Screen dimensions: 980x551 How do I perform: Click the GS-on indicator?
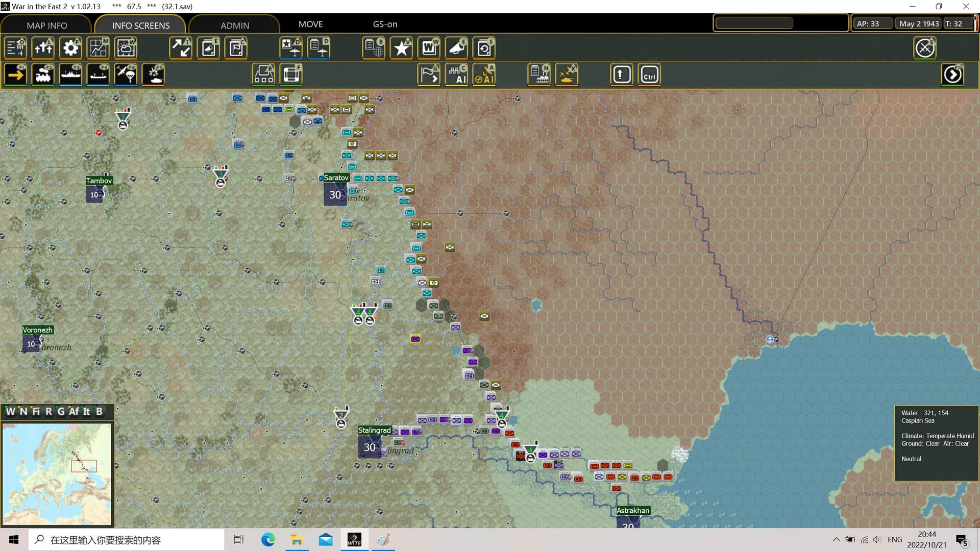click(x=385, y=24)
